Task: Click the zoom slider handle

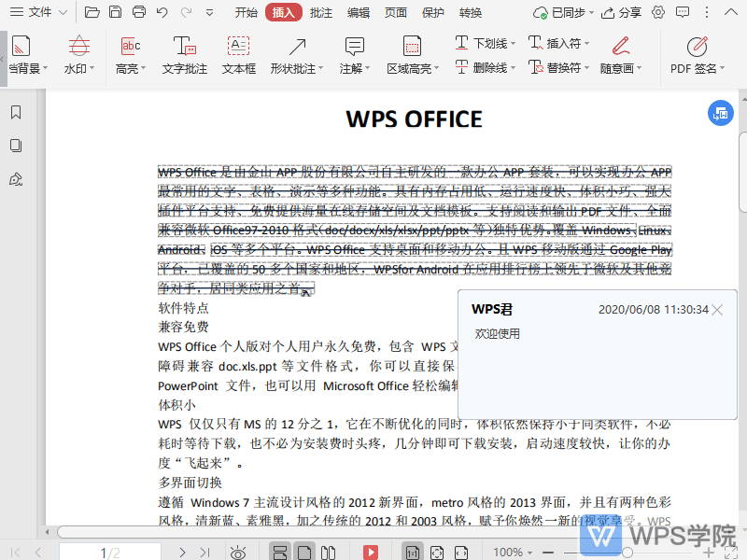Action: coord(627,553)
